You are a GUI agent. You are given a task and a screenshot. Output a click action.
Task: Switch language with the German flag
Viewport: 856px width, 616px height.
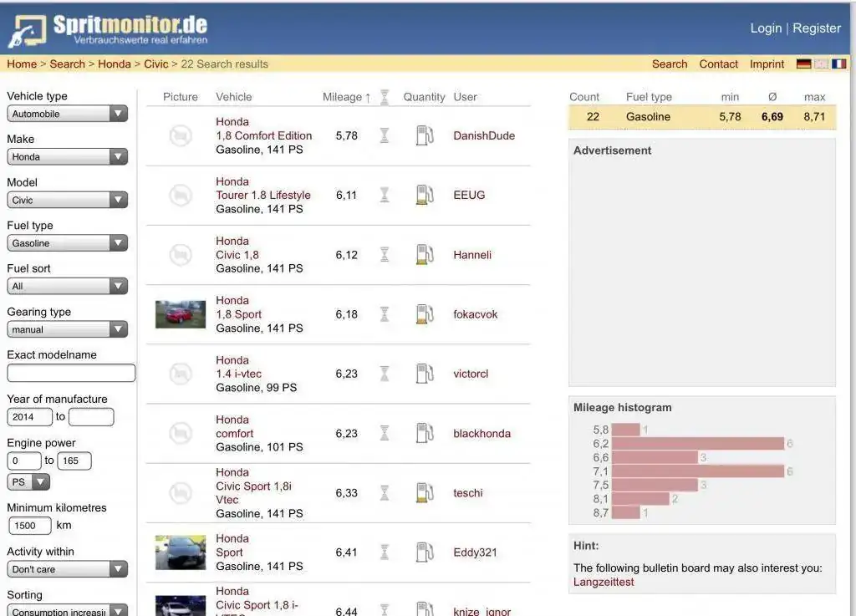[803, 64]
